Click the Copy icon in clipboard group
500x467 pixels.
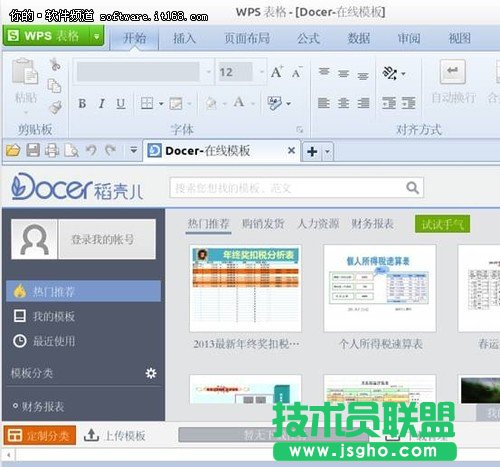[x=54, y=85]
